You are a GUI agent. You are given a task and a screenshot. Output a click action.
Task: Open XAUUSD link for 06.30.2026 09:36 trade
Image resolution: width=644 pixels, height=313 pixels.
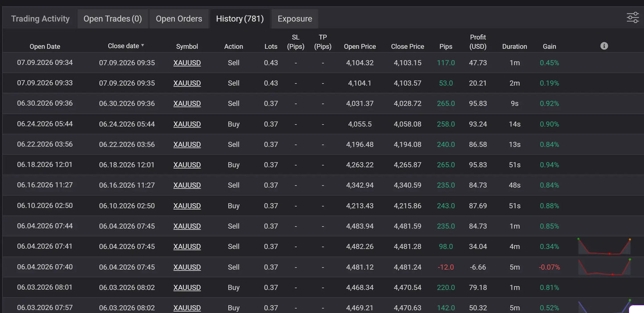tap(187, 103)
